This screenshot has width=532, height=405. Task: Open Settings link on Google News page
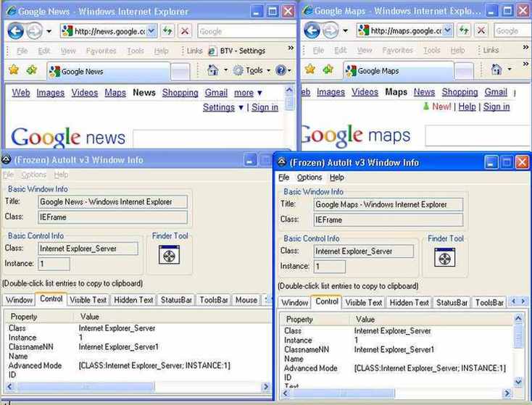click(x=219, y=107)
